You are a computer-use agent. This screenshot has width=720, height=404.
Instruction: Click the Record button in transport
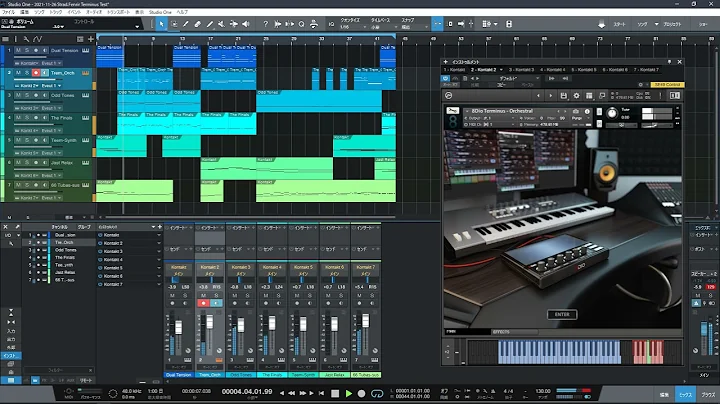coord(361,393)
